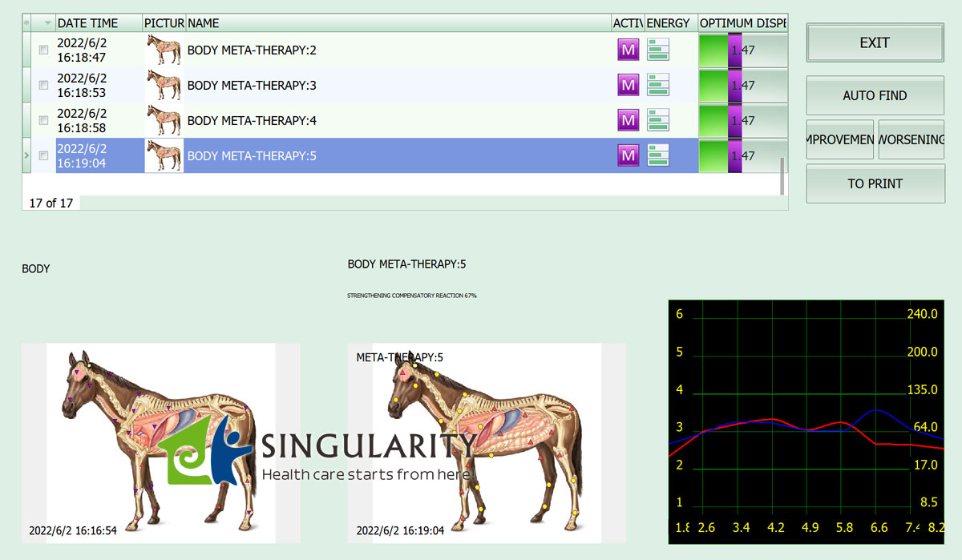Tick the checkbox for the 16:18:58 entry
962x560 pixels.
(x=44, y=120)
